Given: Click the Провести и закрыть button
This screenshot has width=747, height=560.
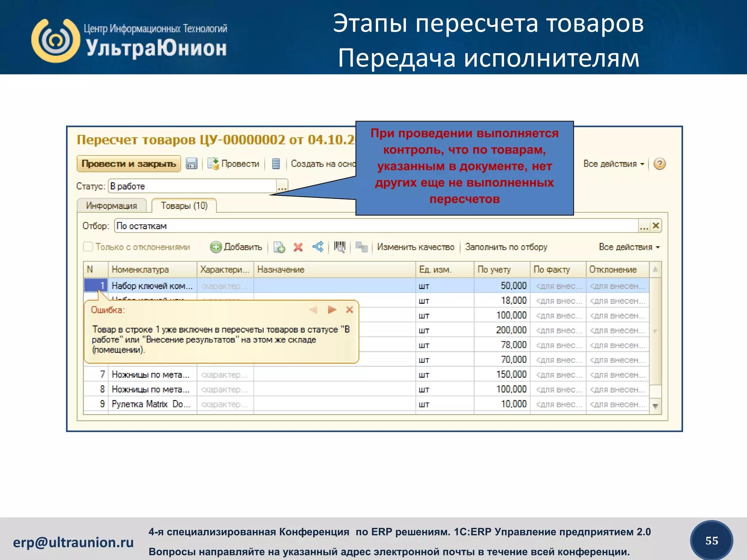Looking at the screenshot, I should [x=129, y=164].
